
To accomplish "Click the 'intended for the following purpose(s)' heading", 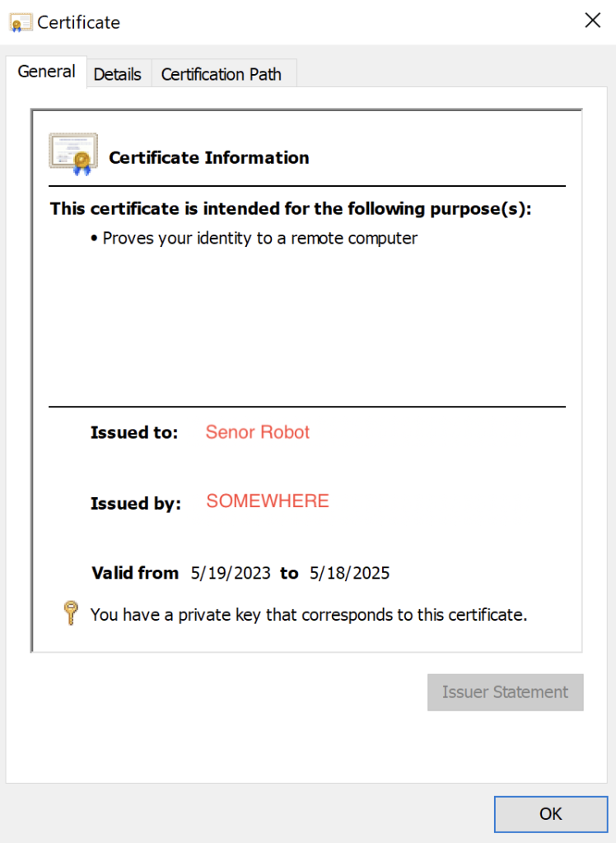I will tap(291, 209).
